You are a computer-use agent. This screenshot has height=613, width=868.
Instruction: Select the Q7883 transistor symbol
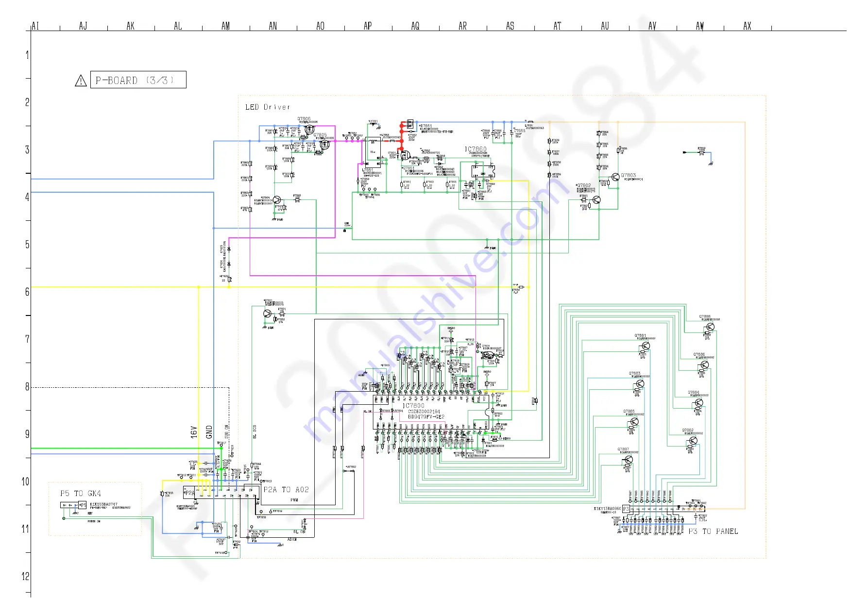tap(640, 384)
